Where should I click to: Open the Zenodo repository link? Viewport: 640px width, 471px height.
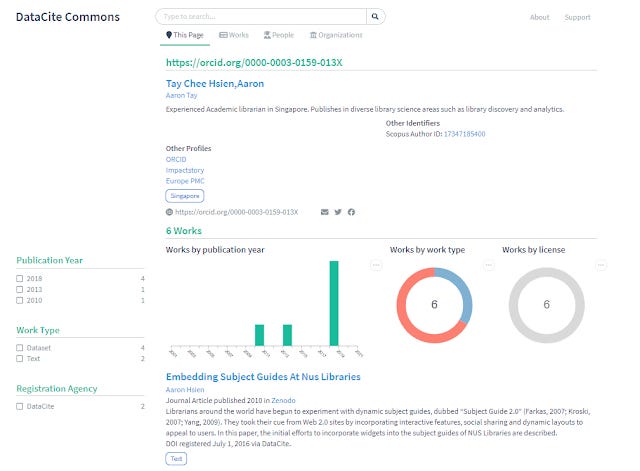(283, 400)
